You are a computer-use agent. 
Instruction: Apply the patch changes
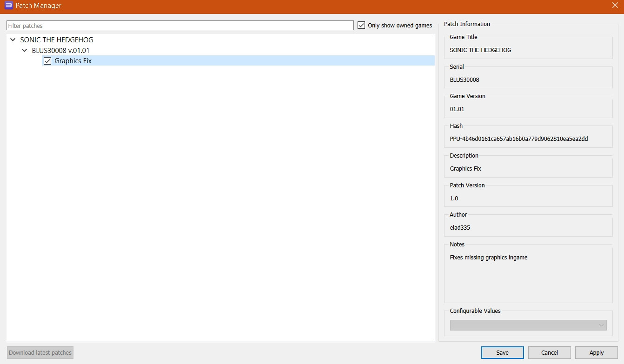(x=596, y=352)
